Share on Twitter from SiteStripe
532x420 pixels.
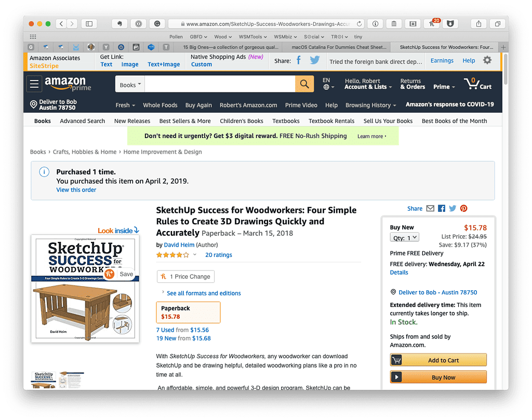(x=314, y=60)
